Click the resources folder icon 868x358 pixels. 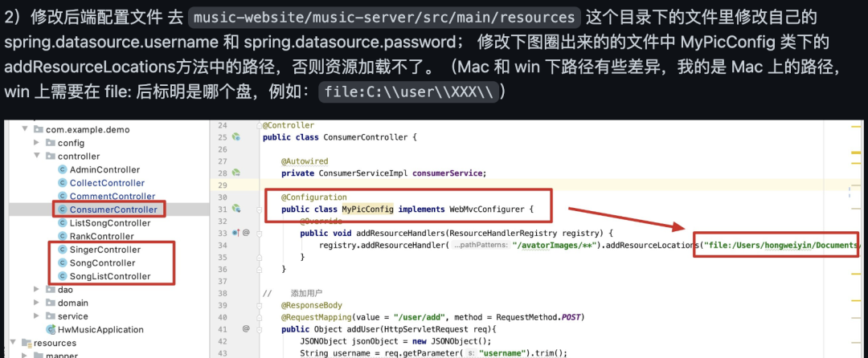coord(27,343)
